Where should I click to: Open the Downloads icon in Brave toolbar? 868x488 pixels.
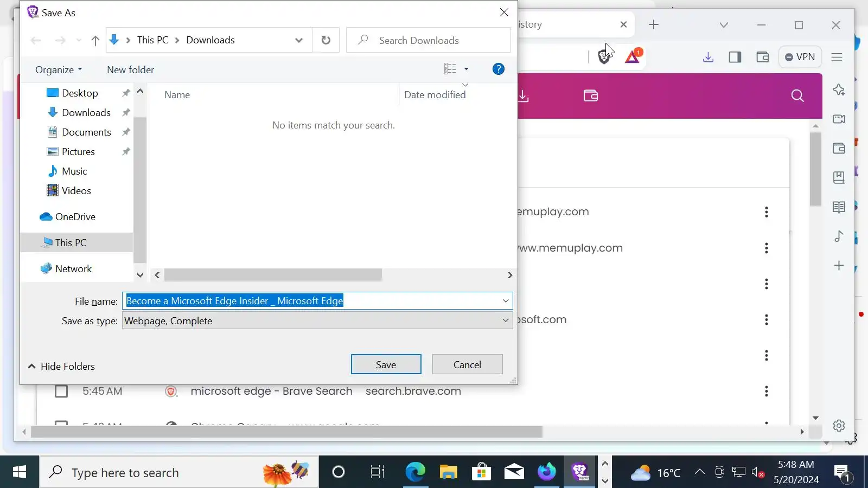click(x=708, y=57)
